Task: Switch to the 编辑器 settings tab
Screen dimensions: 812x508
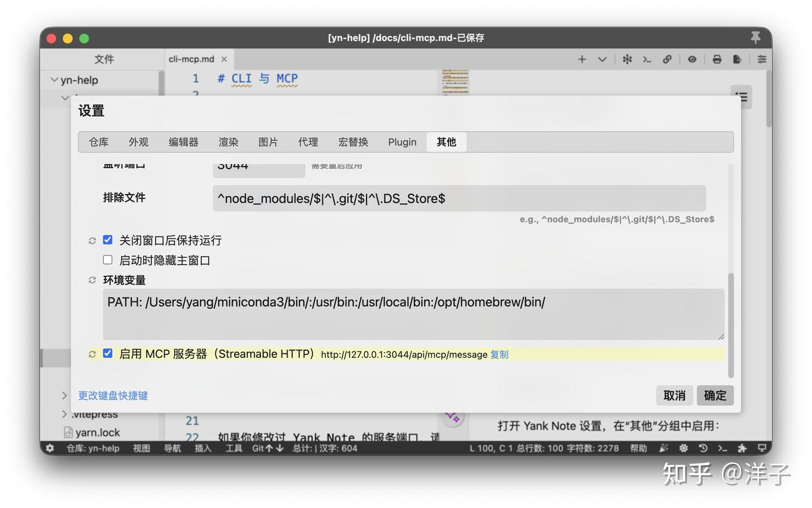Action: [183, 142]
